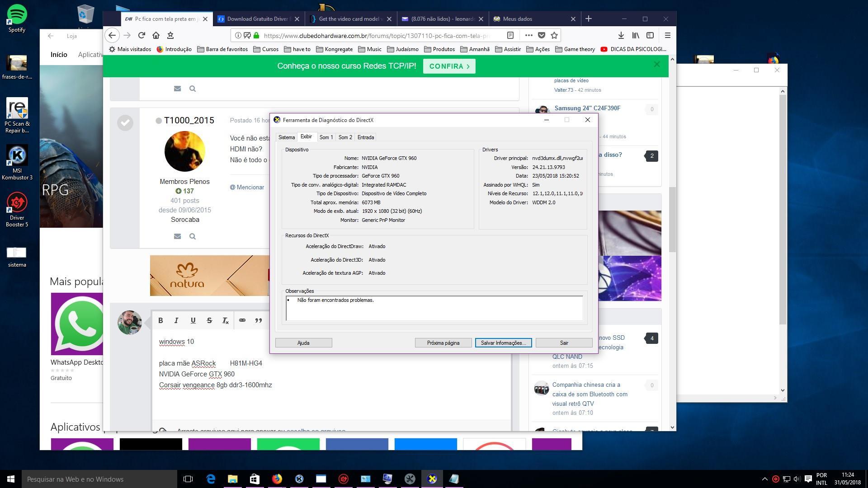Click Windows search box on taskbar

[x=99, y=479]
